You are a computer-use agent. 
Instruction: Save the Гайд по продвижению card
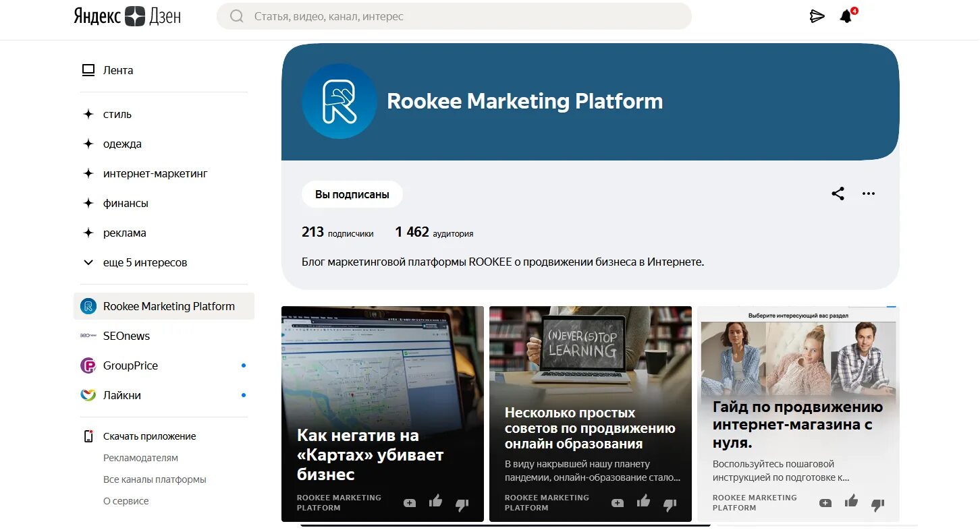coord(825,503)
